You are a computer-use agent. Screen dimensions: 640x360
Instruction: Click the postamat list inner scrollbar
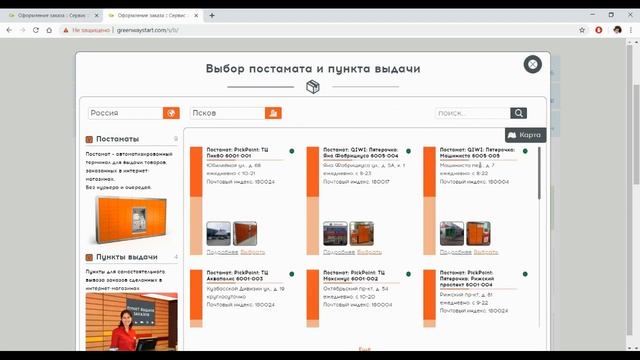point(539,173)
